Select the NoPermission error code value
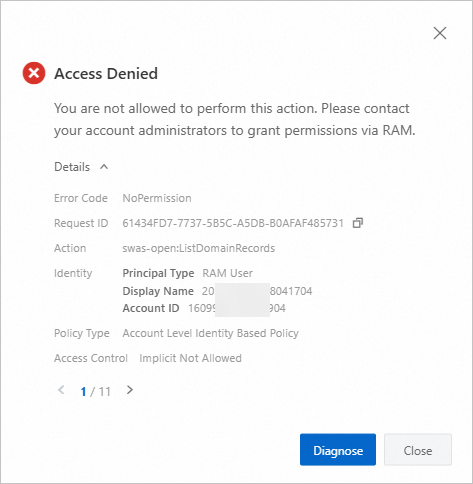This screenshot has height=484, width=473. 157,198
